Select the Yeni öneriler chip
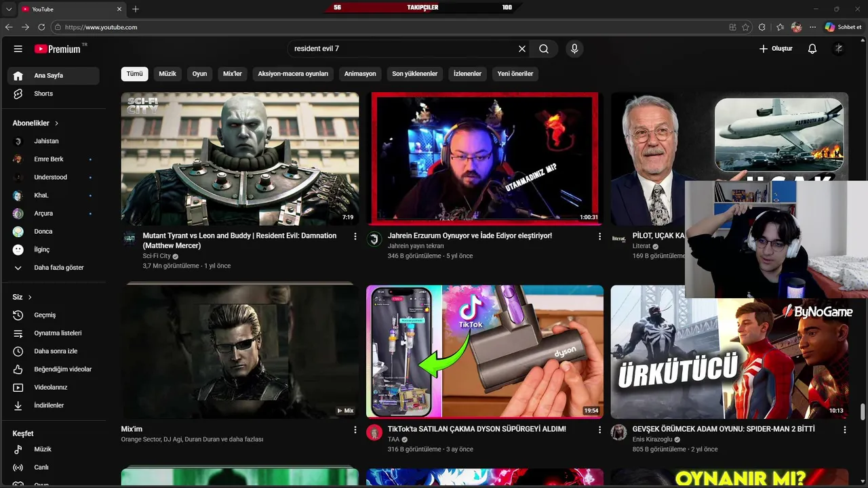Image resolution: width=868 pixels, height=488 pixels. pyautogui.click(x=515, y=74)
